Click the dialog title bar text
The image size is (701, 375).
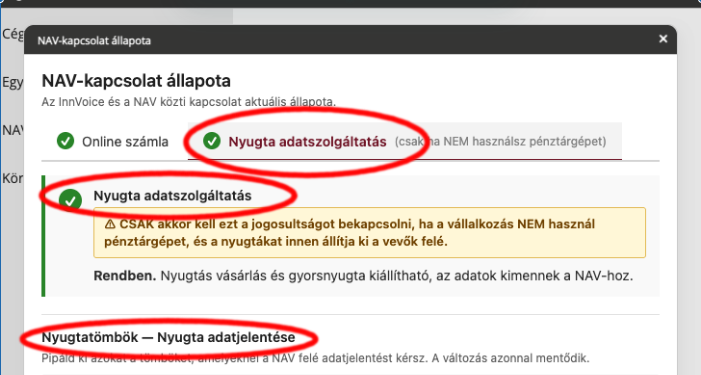pos(94,41)
